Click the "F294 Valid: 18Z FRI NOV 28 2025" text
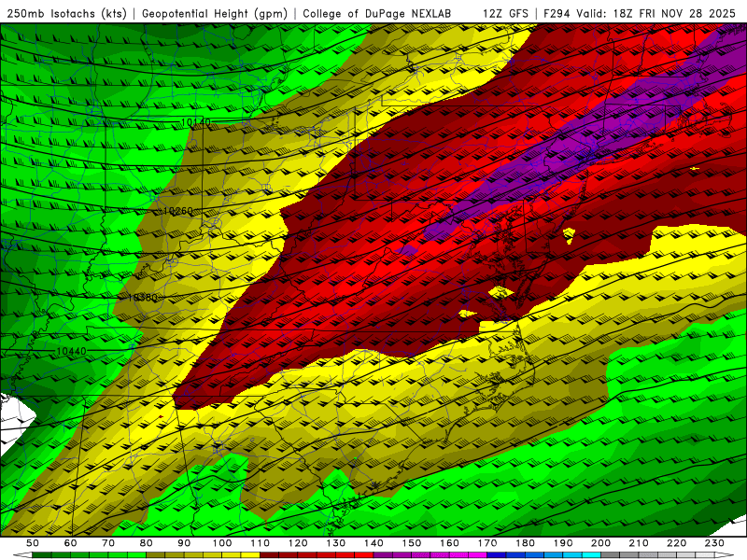The height and width of the screenshot is (560, 747). (x=640, y=13)
